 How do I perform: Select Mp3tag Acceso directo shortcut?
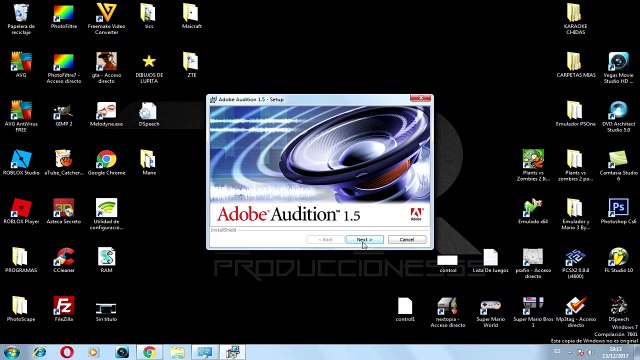pyautogui.click(x=576, y=312)
